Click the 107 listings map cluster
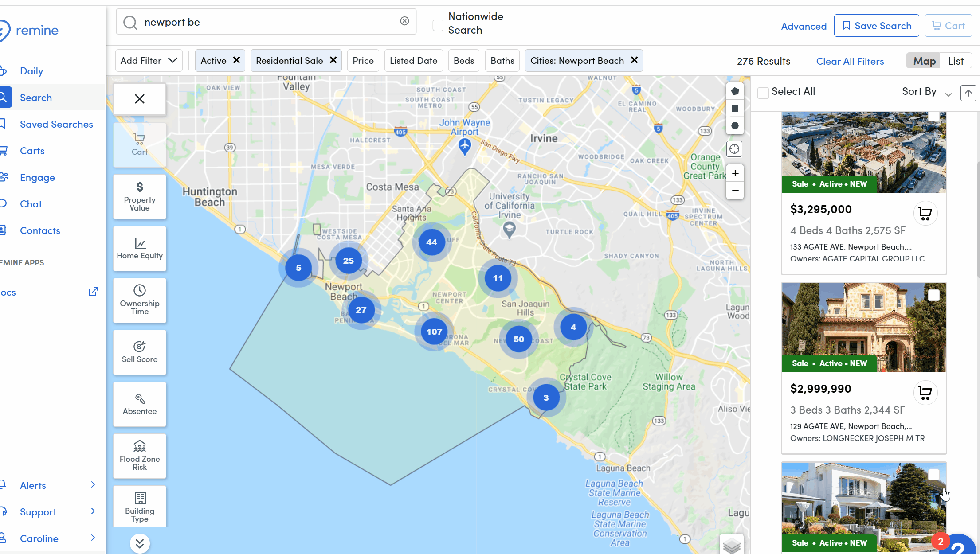980x554 pixels. tap(434, 332)
